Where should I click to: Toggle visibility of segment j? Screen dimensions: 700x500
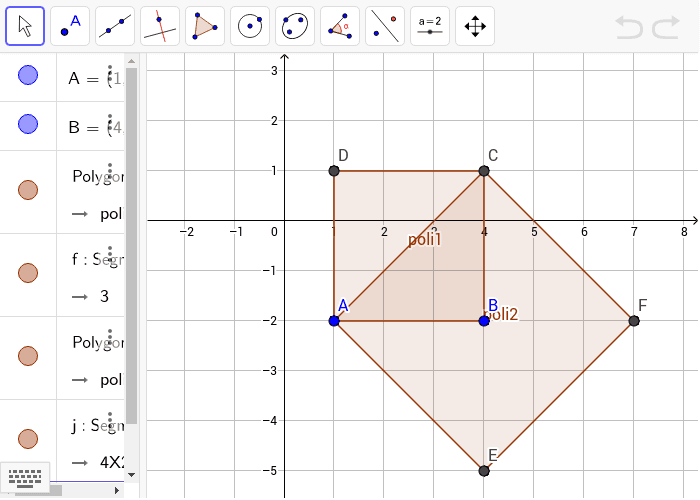[x=28, y=438]
